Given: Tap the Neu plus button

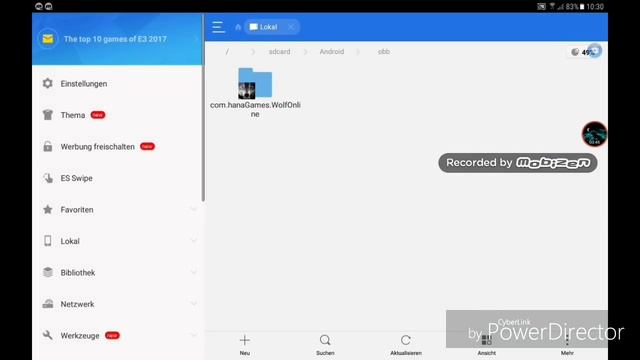Looking at the screenshot, I should [245, 344].
